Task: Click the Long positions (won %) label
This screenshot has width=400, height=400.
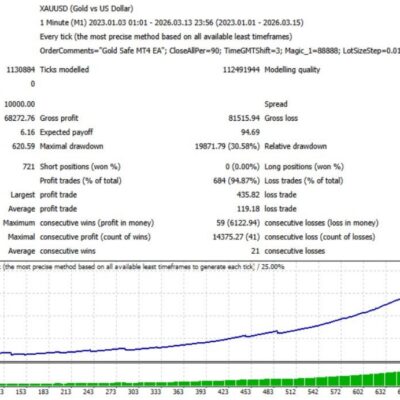Action: click(304, 167)
